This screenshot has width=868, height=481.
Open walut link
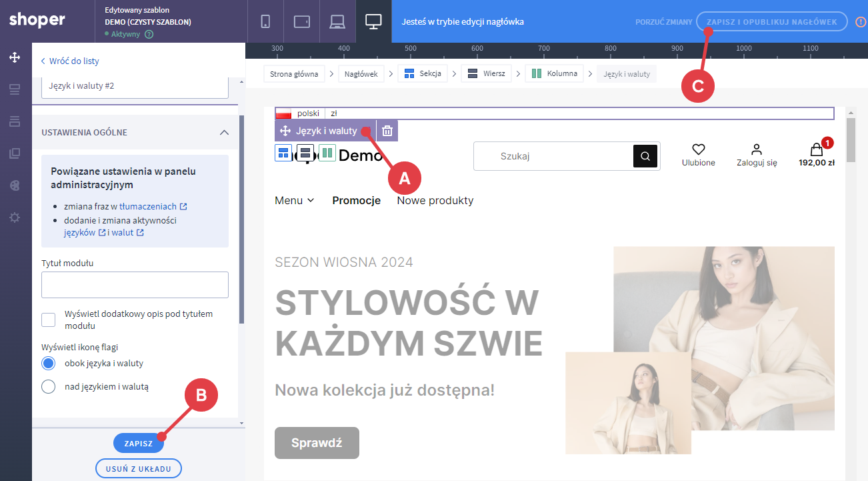(127, 233)
